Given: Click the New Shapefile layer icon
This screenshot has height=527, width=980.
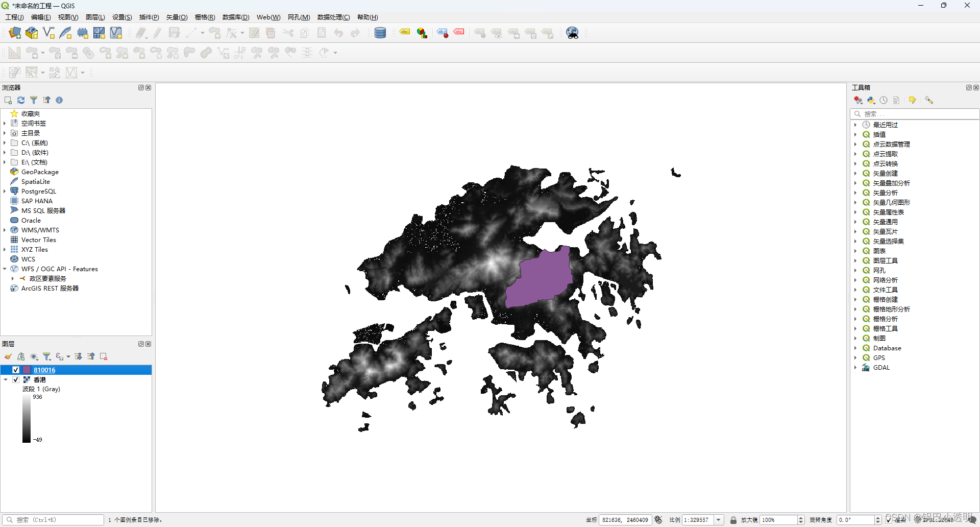Looking at the screenshot, I should coord(48,33).
